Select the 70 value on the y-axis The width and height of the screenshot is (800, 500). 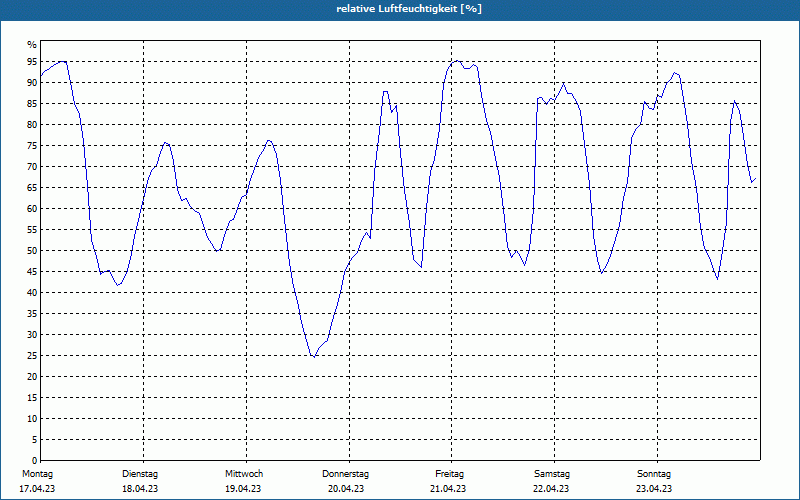pyautogui.click(x=32, y=167)
